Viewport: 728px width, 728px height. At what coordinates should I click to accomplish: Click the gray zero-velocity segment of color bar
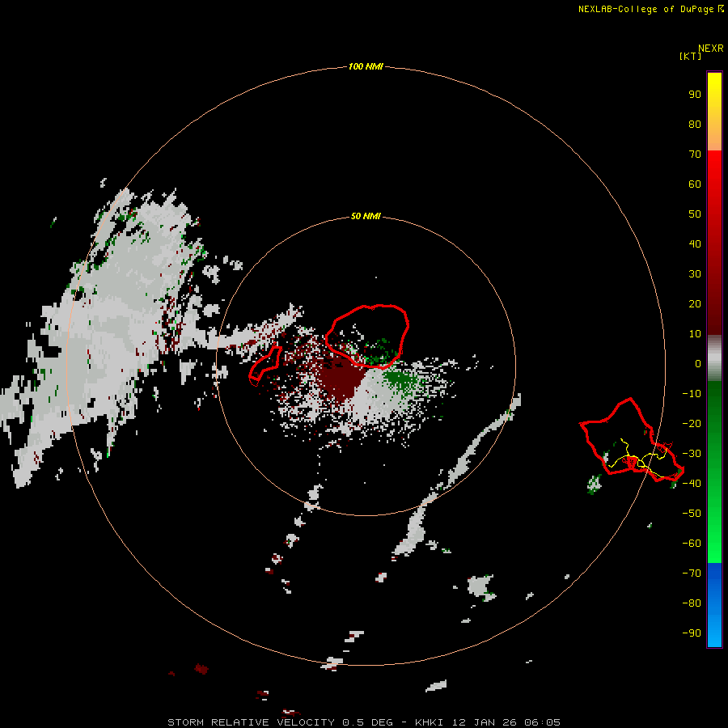pyautogui.click(x=714, y=358)
